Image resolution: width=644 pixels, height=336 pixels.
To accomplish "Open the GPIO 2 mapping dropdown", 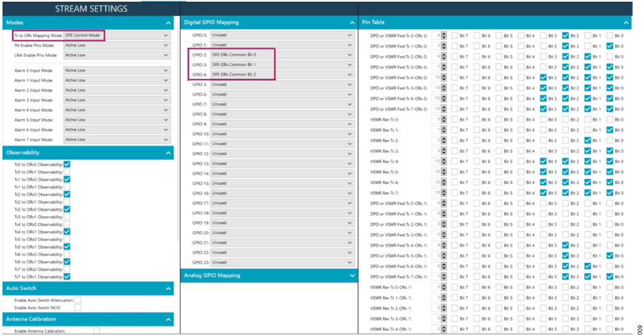I will pos(282,55).
